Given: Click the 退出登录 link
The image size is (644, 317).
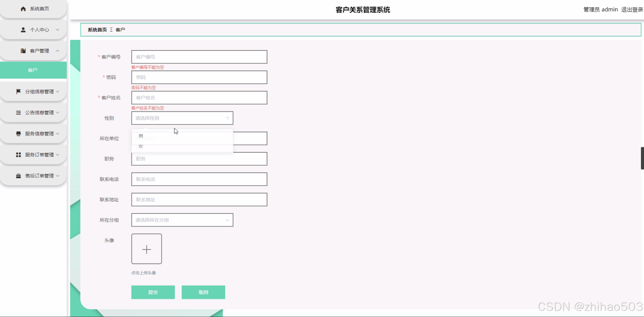Looking at the screenshot, I should pyautogui.click(x=632, y=10).
